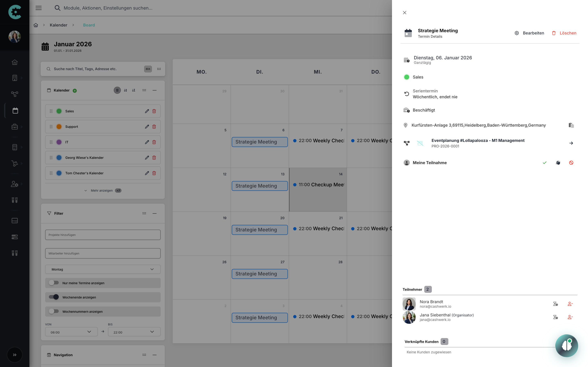Go to Kalender in the breadcrumb
Viewport: 588px width, 367px height.
point(58,25)
